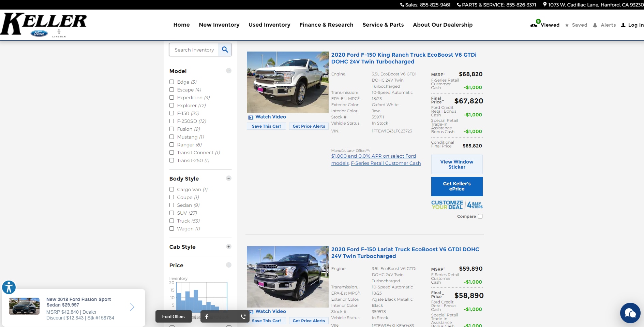Check the Mustang model filter
The image size is (644, 327).
click(172, 137)
